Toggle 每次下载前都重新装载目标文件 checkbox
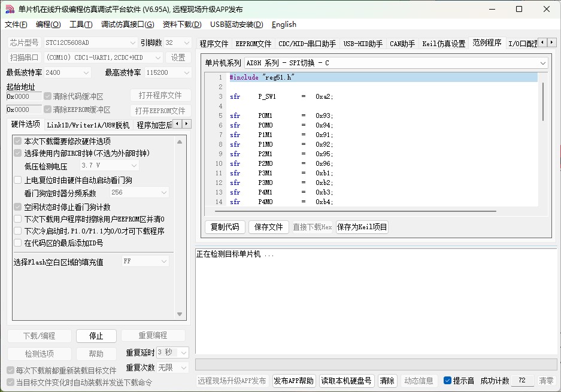This screenshot has width=561, height=392. 10,370
